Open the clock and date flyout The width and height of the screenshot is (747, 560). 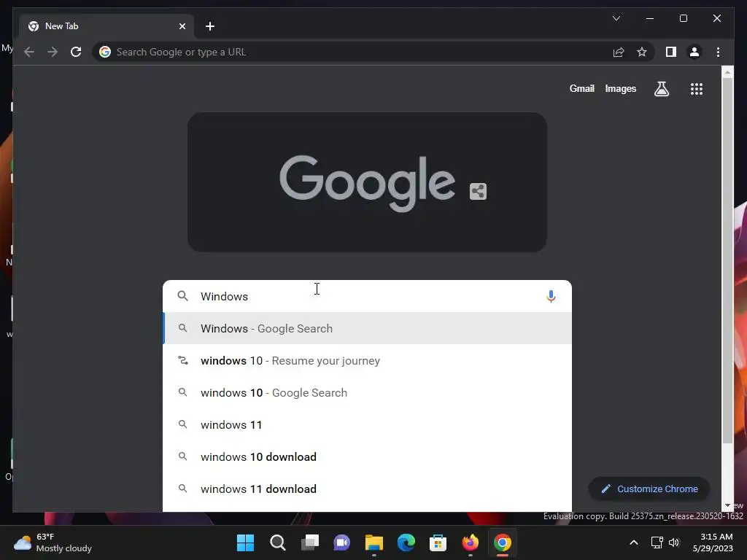point(713,542)
